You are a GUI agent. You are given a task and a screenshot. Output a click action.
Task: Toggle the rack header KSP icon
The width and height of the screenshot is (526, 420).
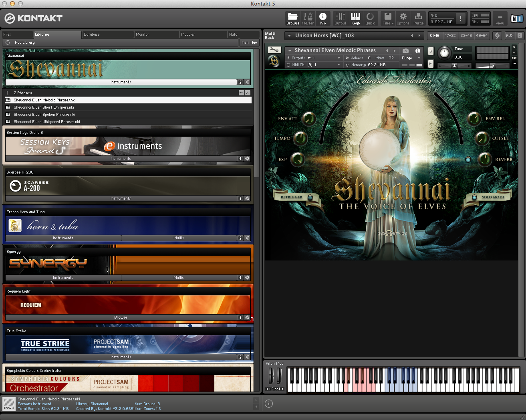click(x=497, y=36)
